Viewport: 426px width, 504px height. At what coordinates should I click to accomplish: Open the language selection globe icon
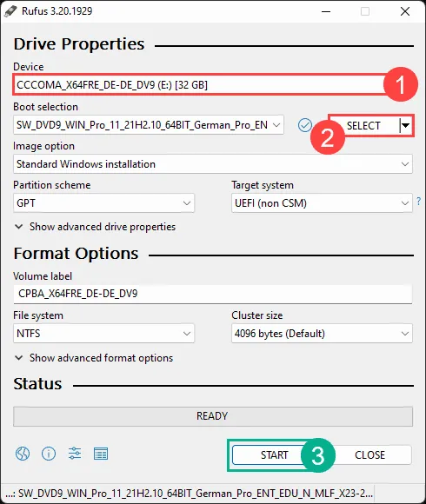click(23, 454)
